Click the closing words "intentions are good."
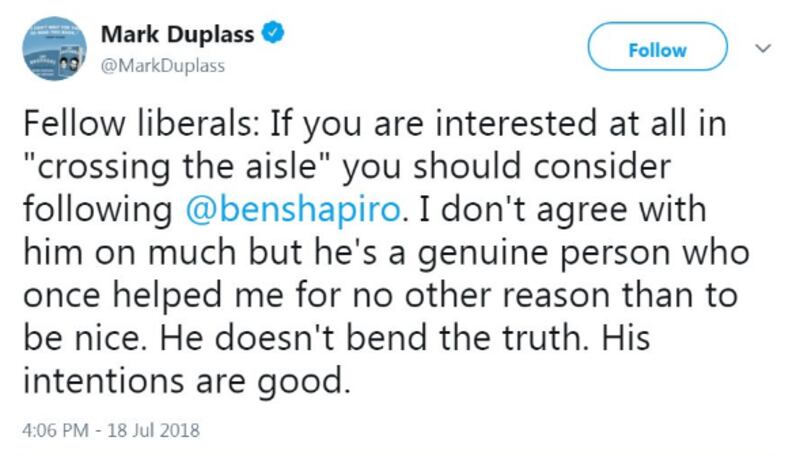This screenshot has height=456, width=800. pos(186,382)
